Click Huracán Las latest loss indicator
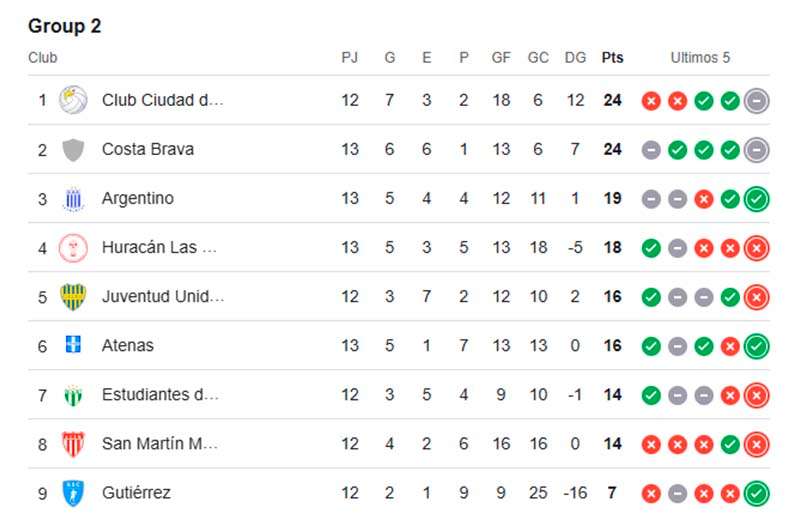This screenshot has height=530, width=800. coord(756,248)
